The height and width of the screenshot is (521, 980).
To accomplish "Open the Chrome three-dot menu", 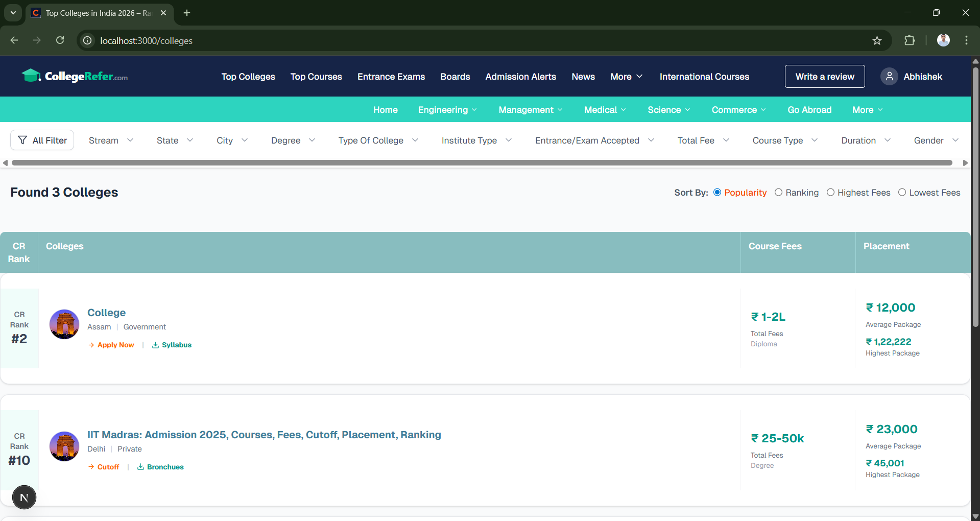I will tap(966, 41).
